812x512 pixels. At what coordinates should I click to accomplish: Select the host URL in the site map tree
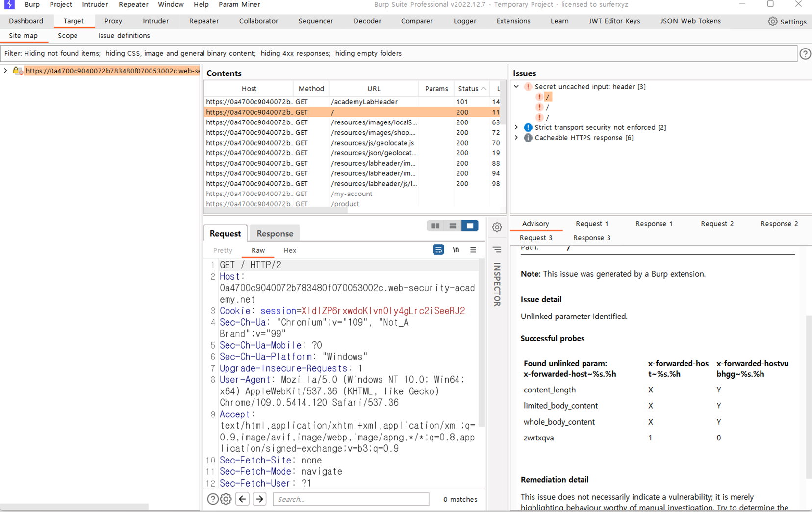[x=112, y=71]
